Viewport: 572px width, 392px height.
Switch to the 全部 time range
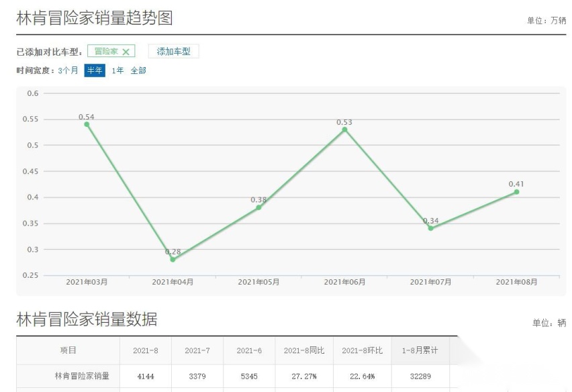click(138, 70)
